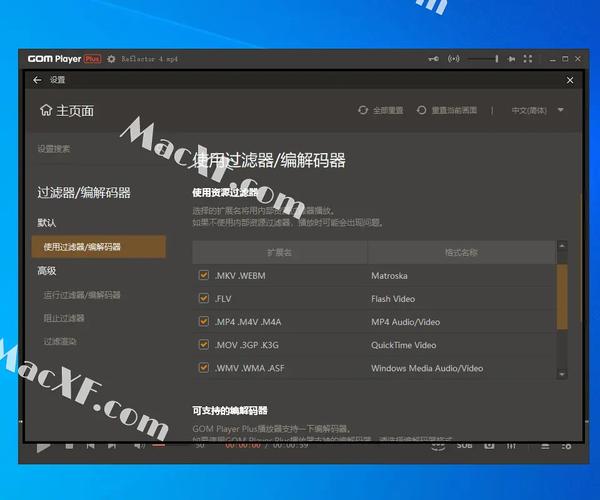
Task: Click the extension table scrollbar down arrow
Action: pos(562,374)
